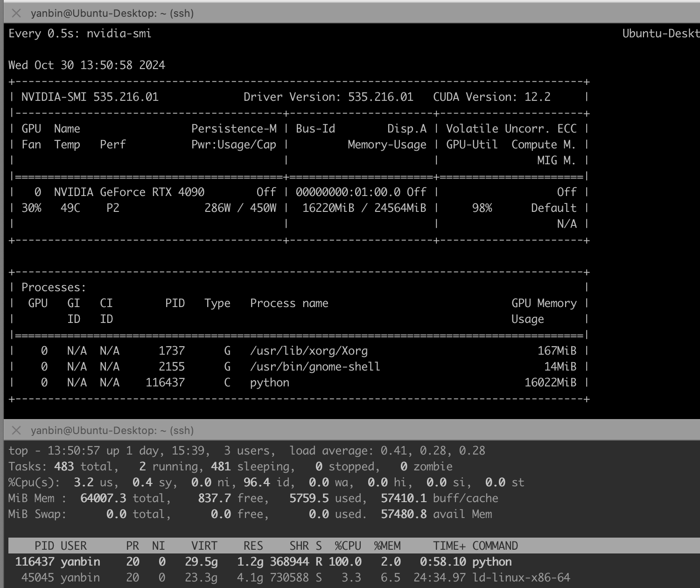
Task: Click the /usr/bin/gnome-shell process name
Action: pos(315,367)
